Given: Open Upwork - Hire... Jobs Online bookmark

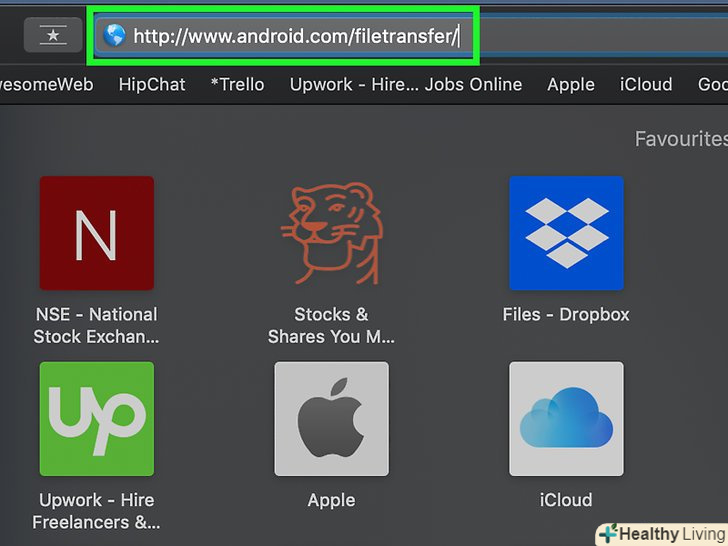Looking at the screenshot, I should [406, 84].
